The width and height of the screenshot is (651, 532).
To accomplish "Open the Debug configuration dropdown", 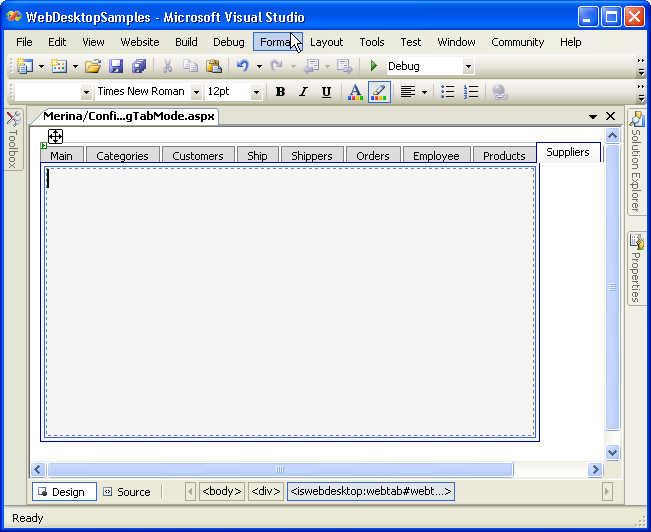I will point(468,67).
